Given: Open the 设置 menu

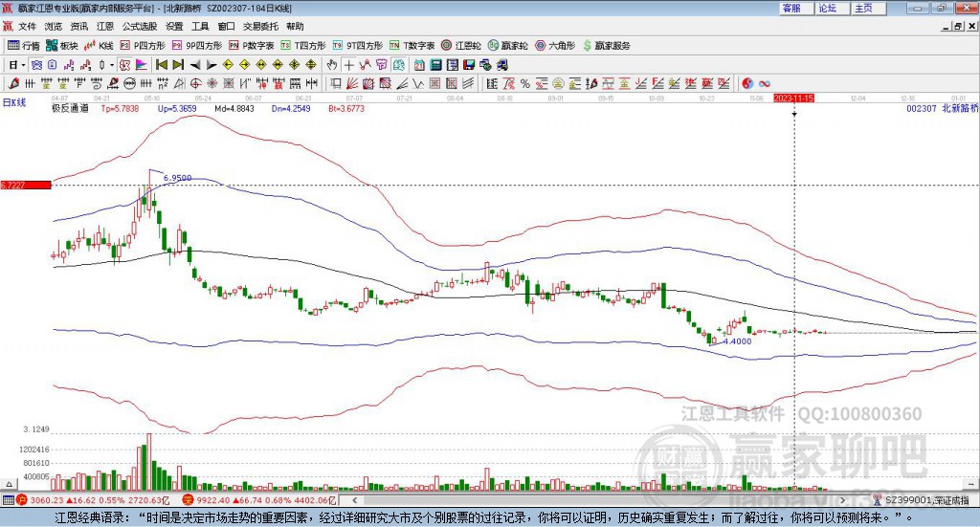Looking at the screenshot, I should (174, 26).
